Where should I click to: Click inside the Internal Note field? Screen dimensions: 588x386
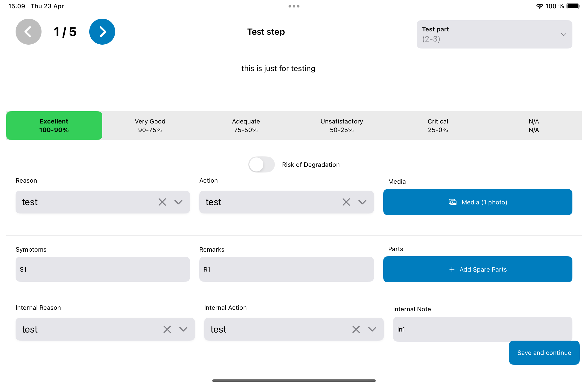[x=482, y=329]
